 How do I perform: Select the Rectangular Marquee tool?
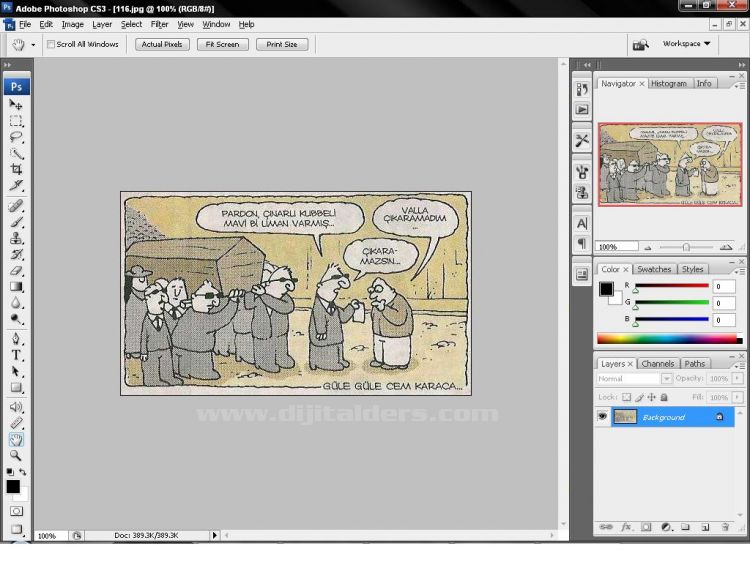coord(16,121)
